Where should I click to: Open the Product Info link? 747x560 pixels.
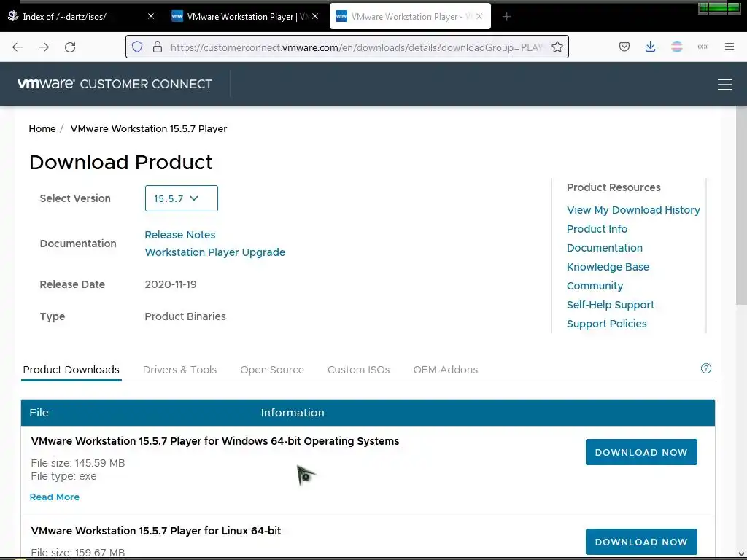(x=597, y=229)
